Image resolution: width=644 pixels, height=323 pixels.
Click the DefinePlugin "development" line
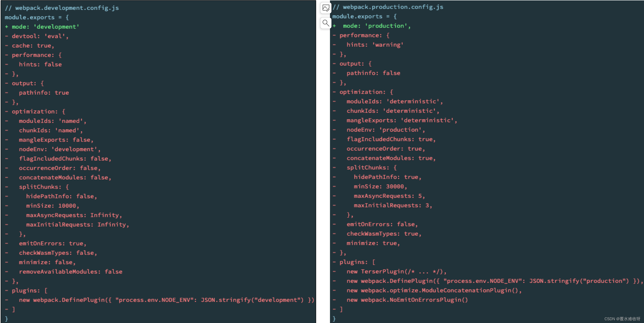tap(167, 300)
